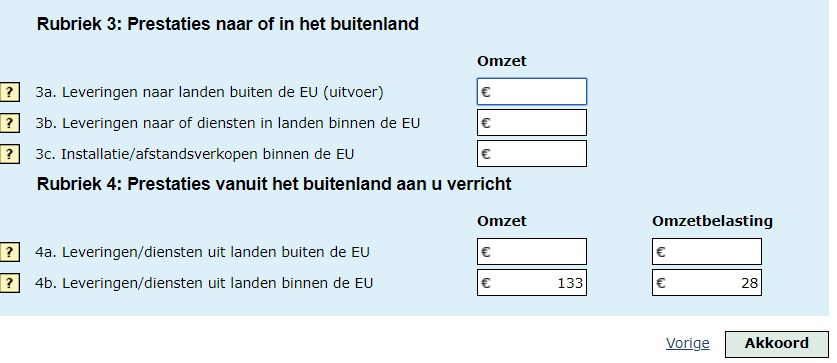Open help for 3a uitvoer buiten EU
This screenshot has height=363, width=837.
pos(10,92)
